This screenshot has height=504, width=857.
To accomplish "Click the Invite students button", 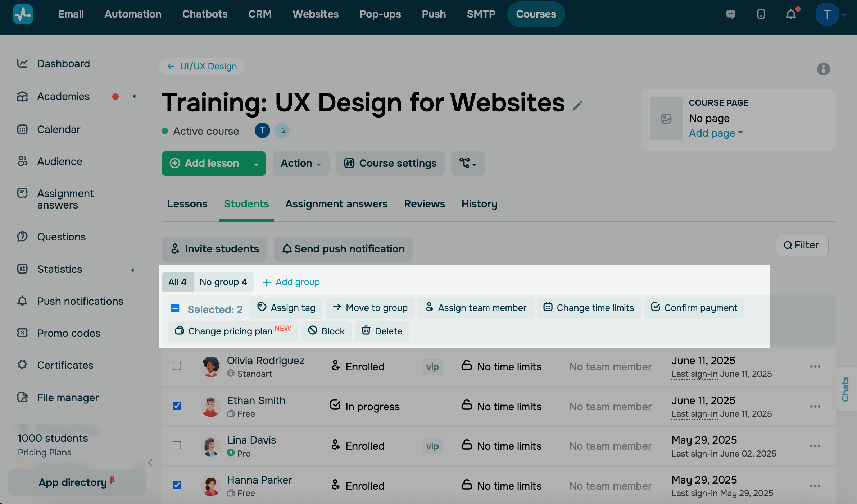I will click(x=214, y=249).
